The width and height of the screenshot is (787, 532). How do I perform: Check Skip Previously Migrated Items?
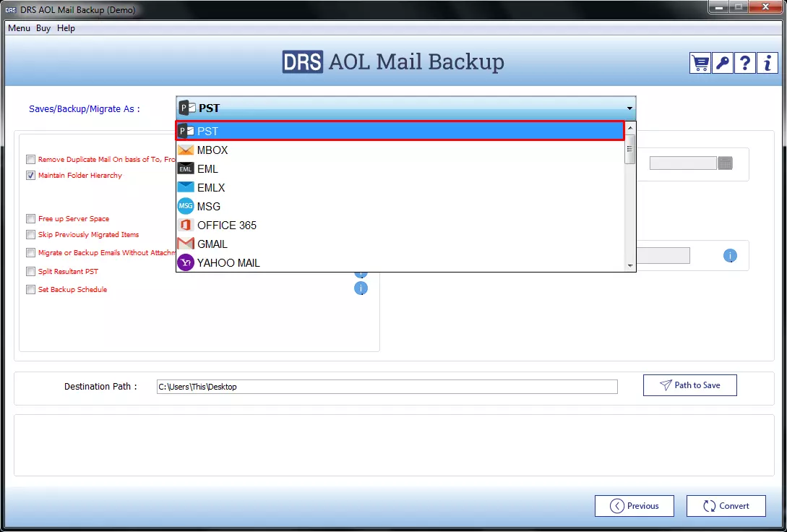(30, 235)
